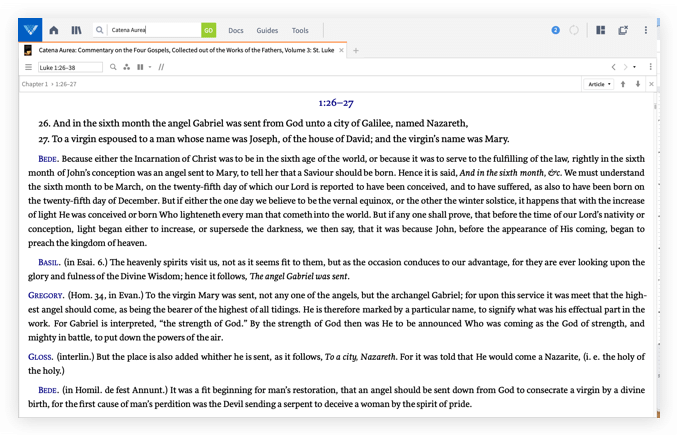This screenshot has width=677, height=435.
Task: Open the Docs menu
Action: [x=236, y=31]
